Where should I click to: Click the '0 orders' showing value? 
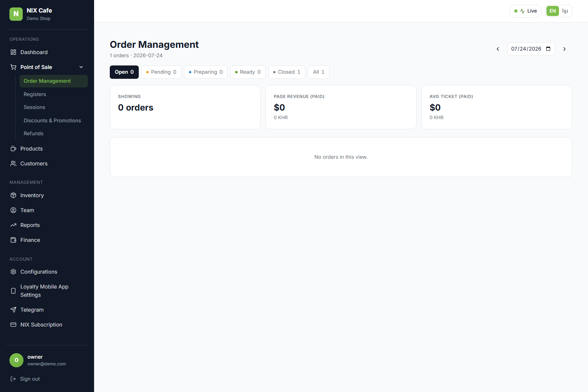[136, 108]
